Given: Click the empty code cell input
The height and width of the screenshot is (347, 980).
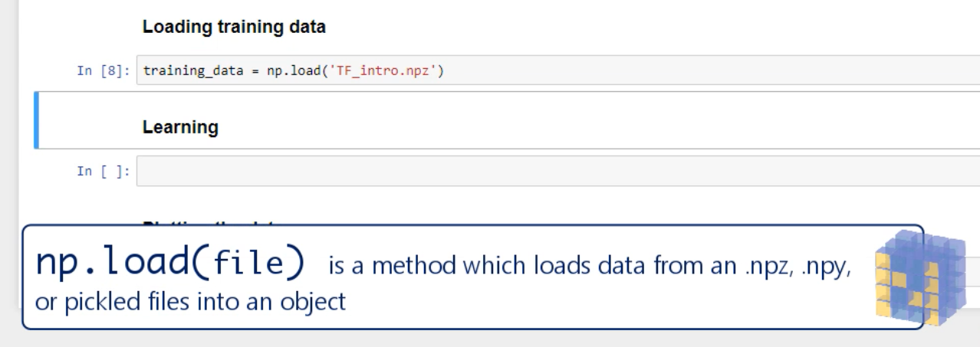Looking at the screenshot, I should pyautogui.click(x=537, y=171).
